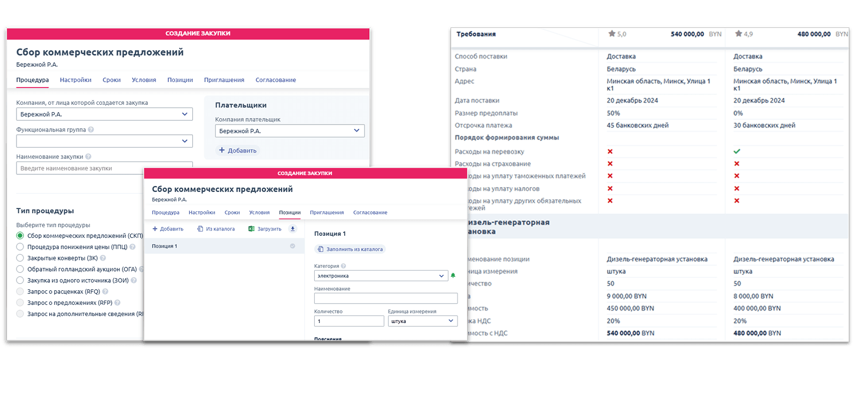The image size is (868, 401).
Task: Open Согласование tab in front window
Action: tap(370, 213)
